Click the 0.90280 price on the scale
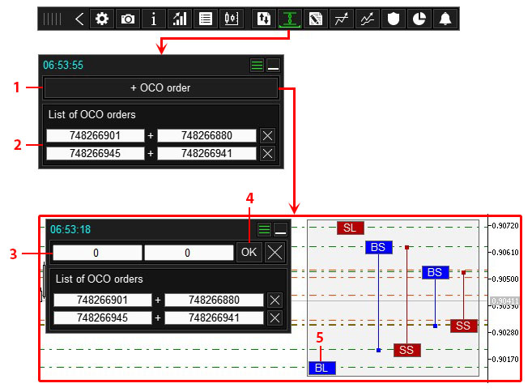Viewport: 532px width, 392px height. click(x=504, y=333)
